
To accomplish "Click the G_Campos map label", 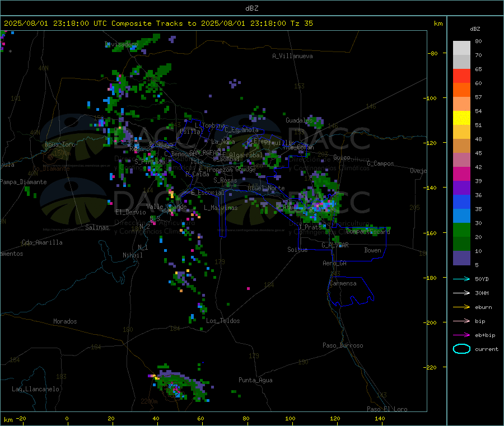I will (380, 163).
